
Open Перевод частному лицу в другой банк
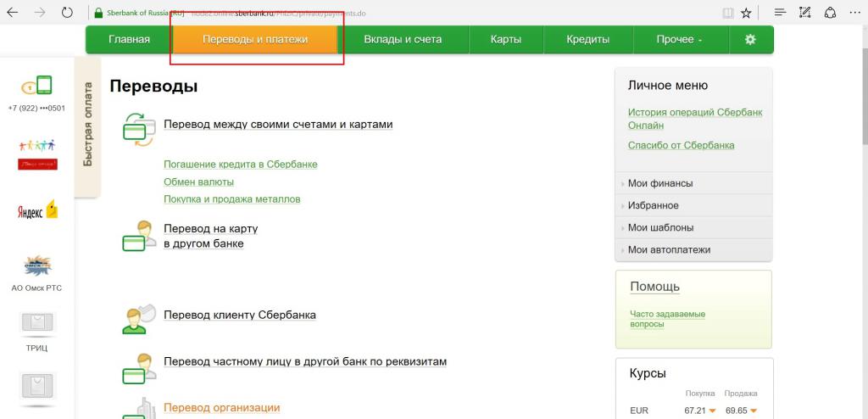coord(305,361)
